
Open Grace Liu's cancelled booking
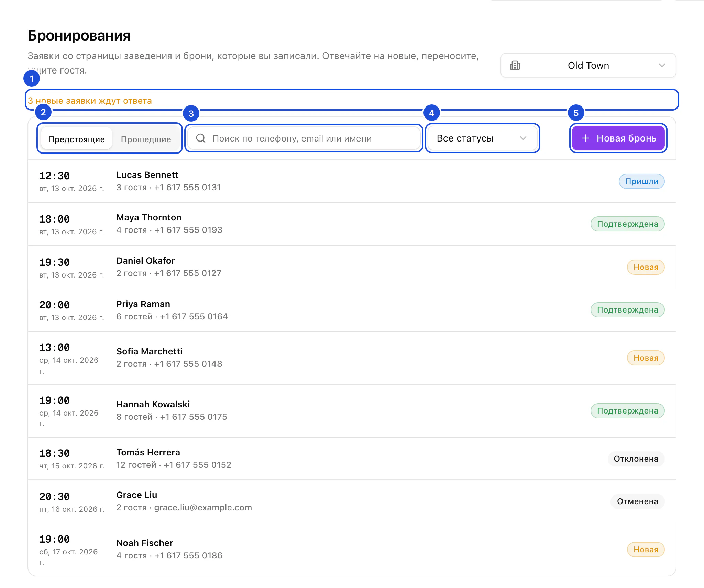coord(352,501)
